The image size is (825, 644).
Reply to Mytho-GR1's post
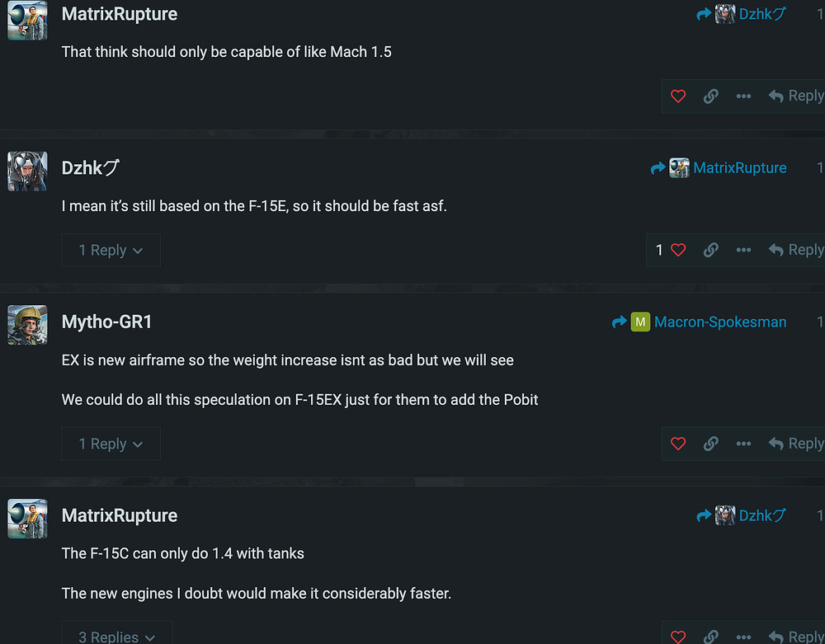796,444
